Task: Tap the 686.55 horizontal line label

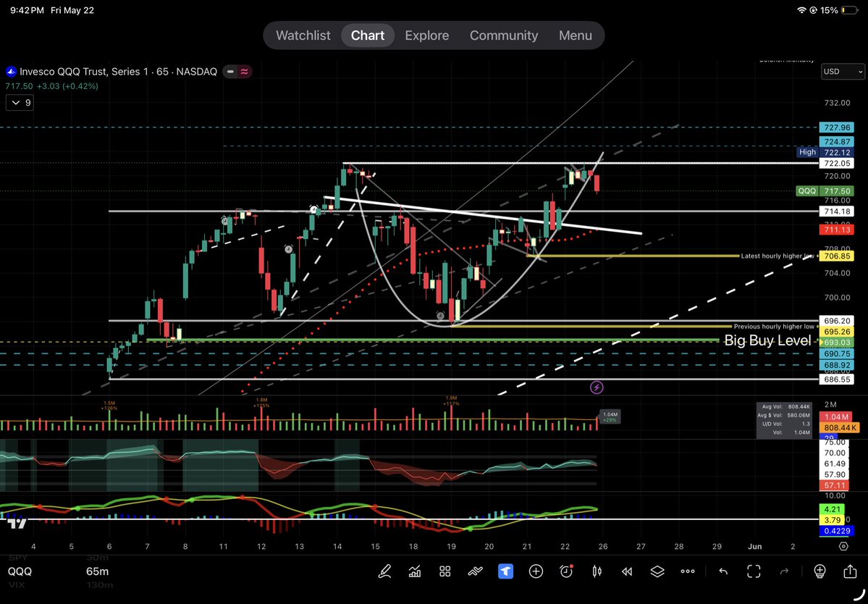Action: click(836, 379)
